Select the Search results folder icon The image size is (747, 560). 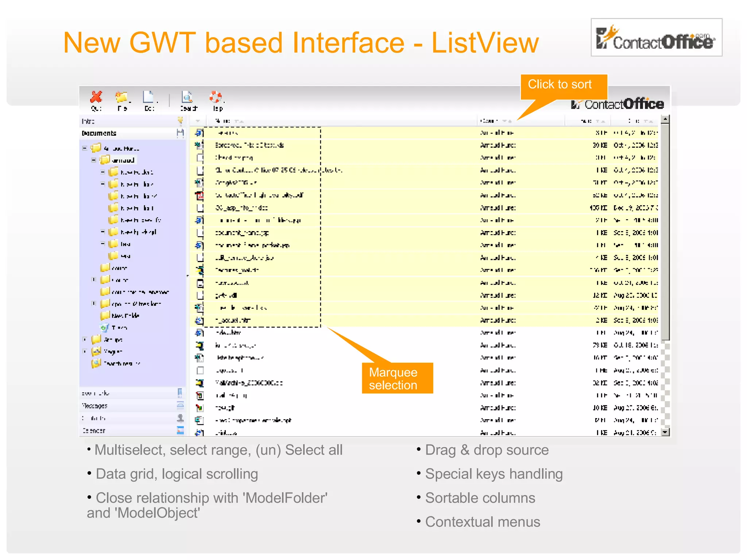96,363
